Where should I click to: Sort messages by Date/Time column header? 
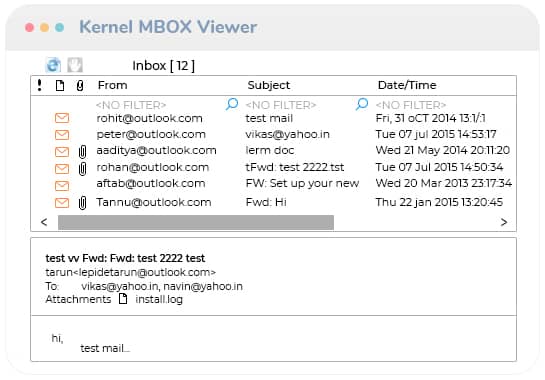pyautogui.click(x=407, y=85)
